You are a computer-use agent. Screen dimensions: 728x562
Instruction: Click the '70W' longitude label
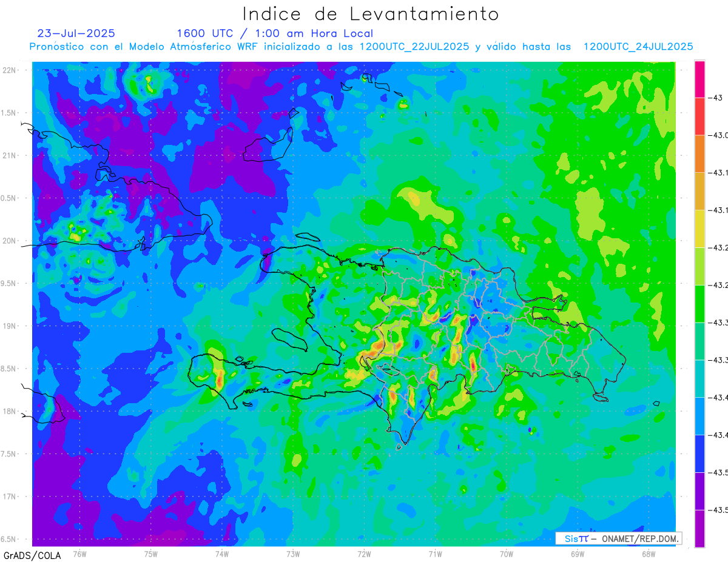(507, 554)
